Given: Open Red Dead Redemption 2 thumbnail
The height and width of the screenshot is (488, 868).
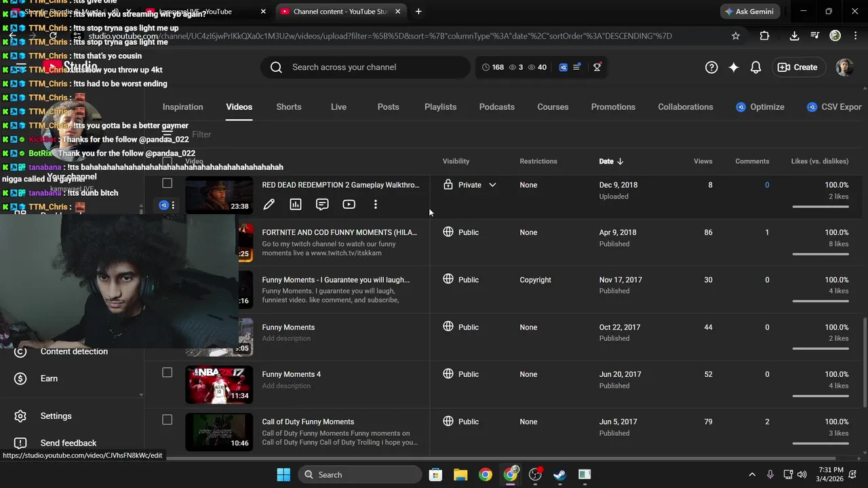Looking at the screenshot, I should pyautogui.click(x=219, y=195).
